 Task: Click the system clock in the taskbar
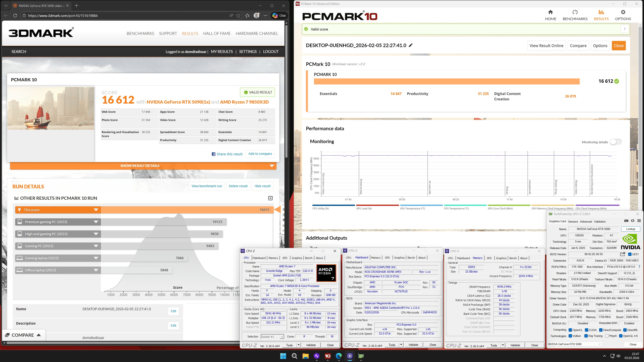point(632,356)
